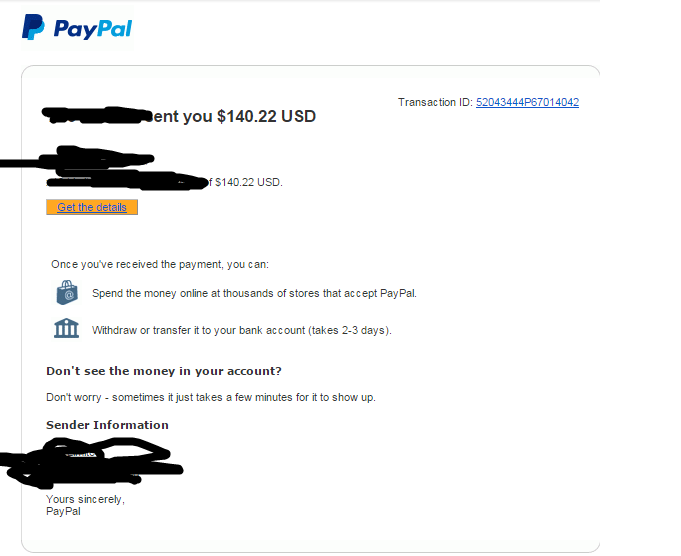Click the $140.22 USD headline amount

266,116
